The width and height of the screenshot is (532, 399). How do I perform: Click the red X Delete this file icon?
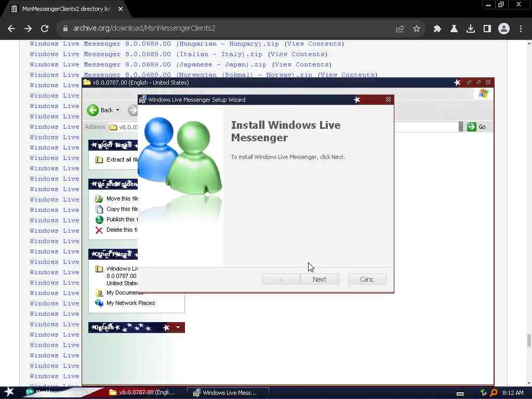pos(99,230)
